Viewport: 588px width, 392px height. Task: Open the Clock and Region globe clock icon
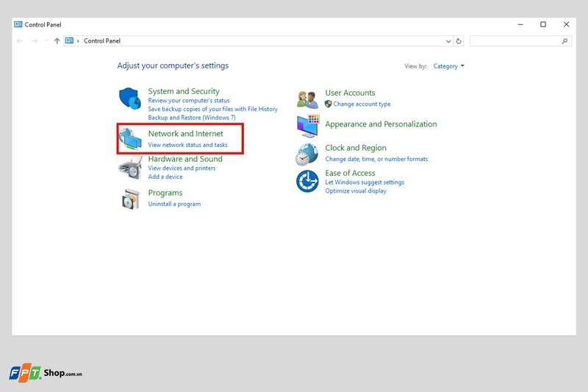click(306, 154)
